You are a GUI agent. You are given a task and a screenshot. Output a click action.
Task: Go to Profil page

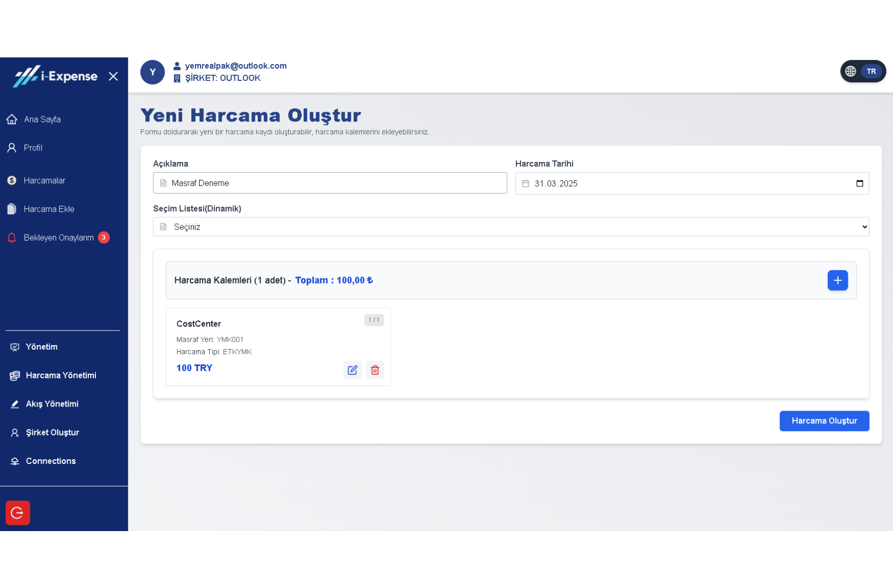33,148
